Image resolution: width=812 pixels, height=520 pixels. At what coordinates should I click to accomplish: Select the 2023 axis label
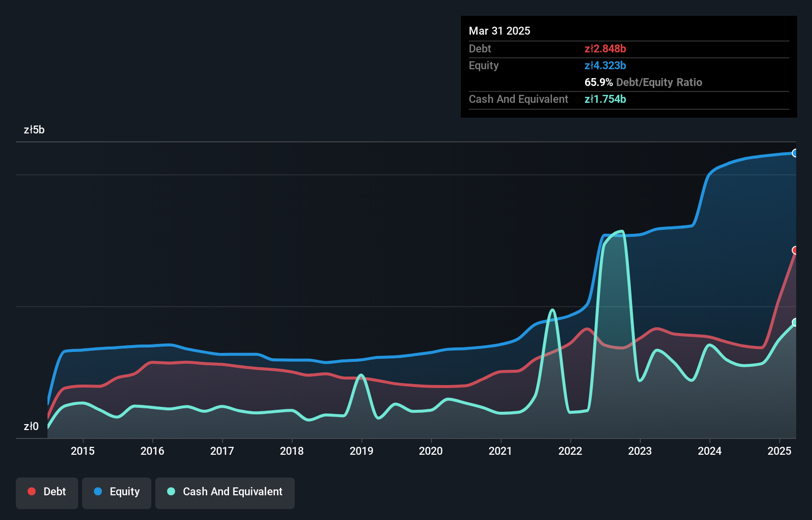[640, 451]
